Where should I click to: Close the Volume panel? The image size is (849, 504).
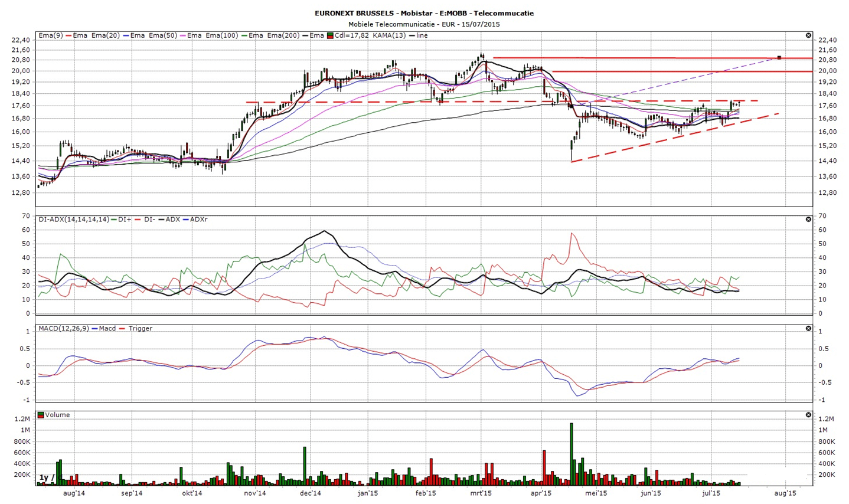808,415
